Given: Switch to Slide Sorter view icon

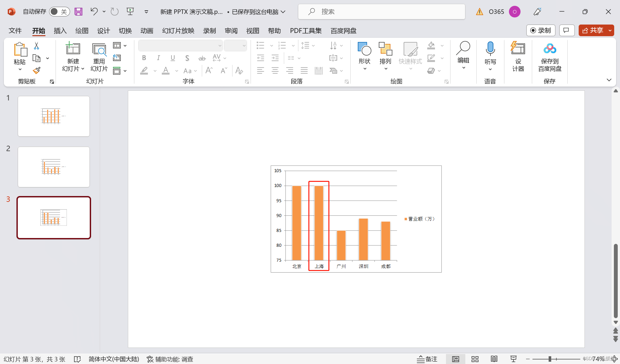Looking at the screenshot, I should pyautogui.click(x=475, y=359).
